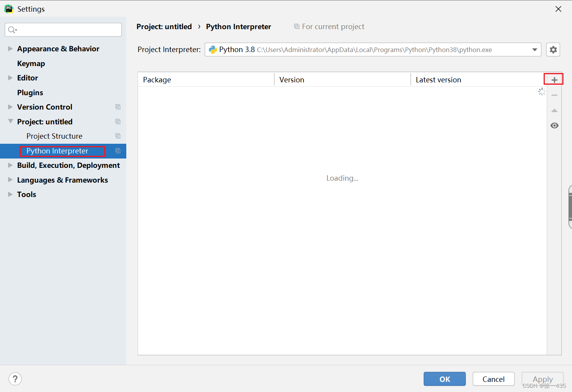The width and height of the screenshot is (572, 392).
Task: Click the Cancel button
Action: pos(494,379)
